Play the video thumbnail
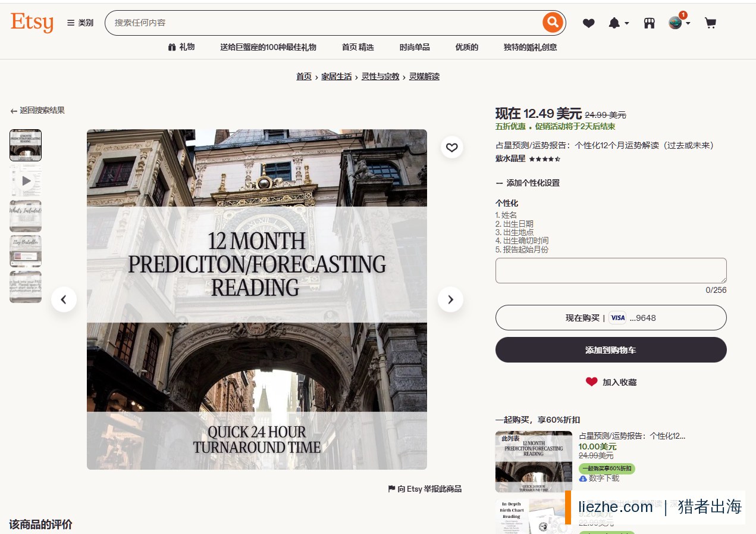This screenshot has height=534, width=756. tap(26, 180)
